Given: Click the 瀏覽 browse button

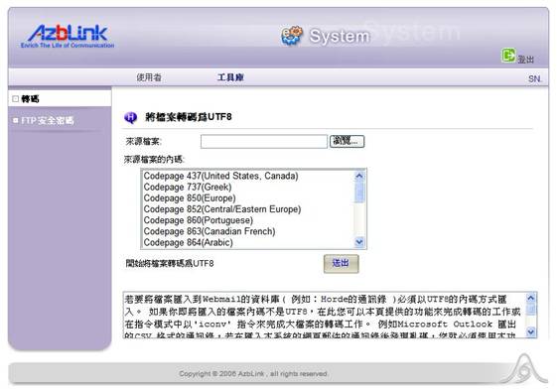Looking at the screenshot, I should tap(347, 141).
